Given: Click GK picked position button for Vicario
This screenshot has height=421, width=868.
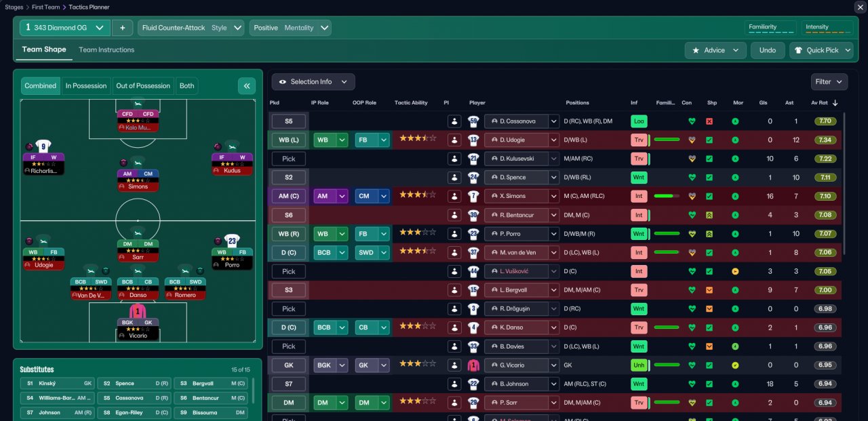Looking at the screenshot, I should tap(289, 365).
